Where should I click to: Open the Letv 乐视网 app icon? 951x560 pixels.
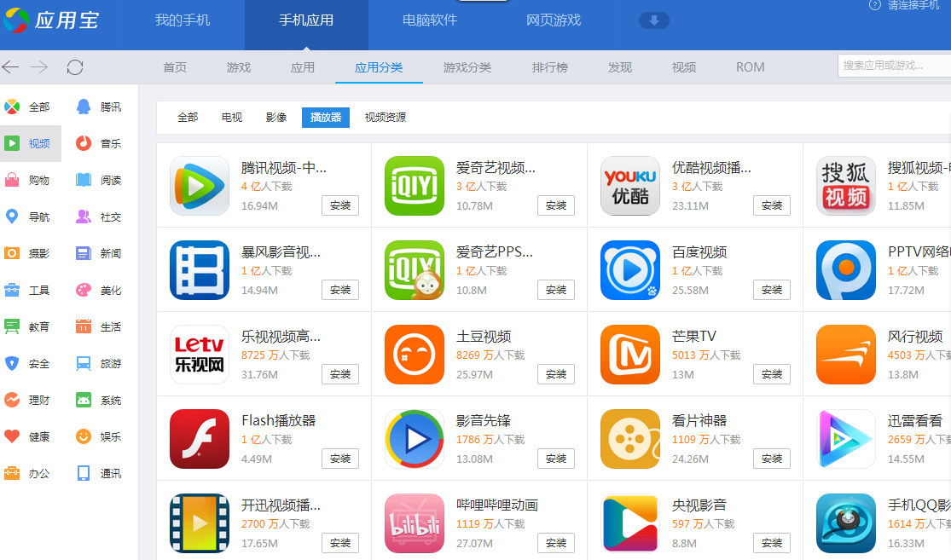200,355
